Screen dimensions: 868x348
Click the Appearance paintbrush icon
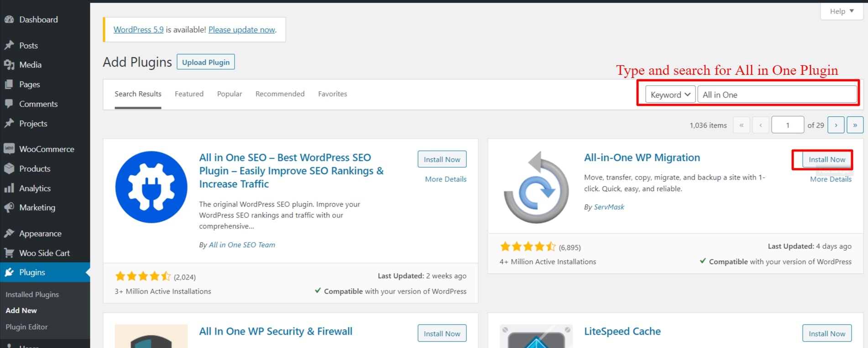[9, 234]
